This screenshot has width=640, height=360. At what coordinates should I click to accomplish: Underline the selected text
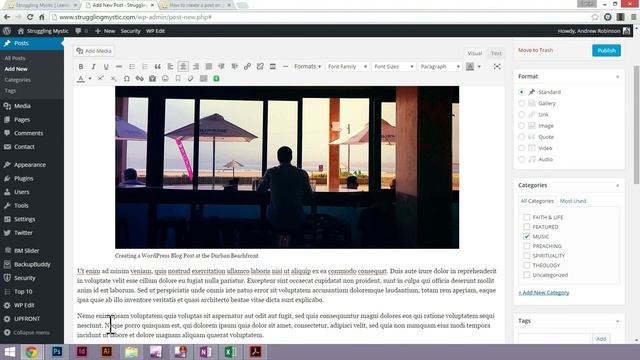point(106,67)
